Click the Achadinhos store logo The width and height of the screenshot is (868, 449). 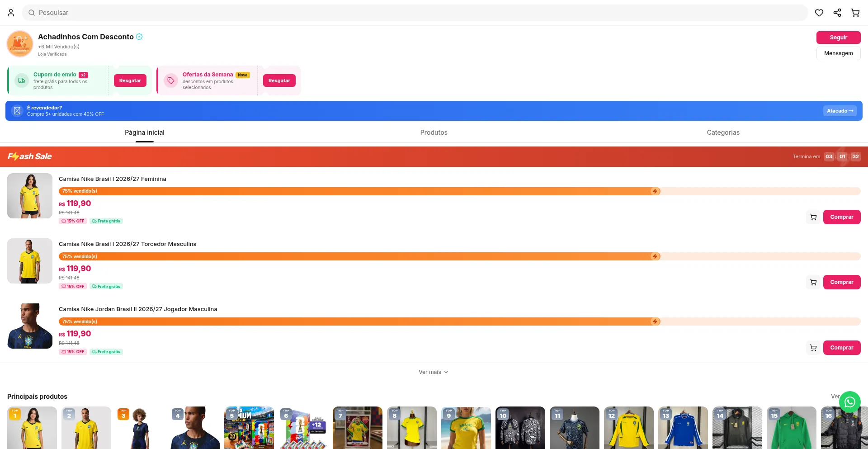(x=20, y=44)
